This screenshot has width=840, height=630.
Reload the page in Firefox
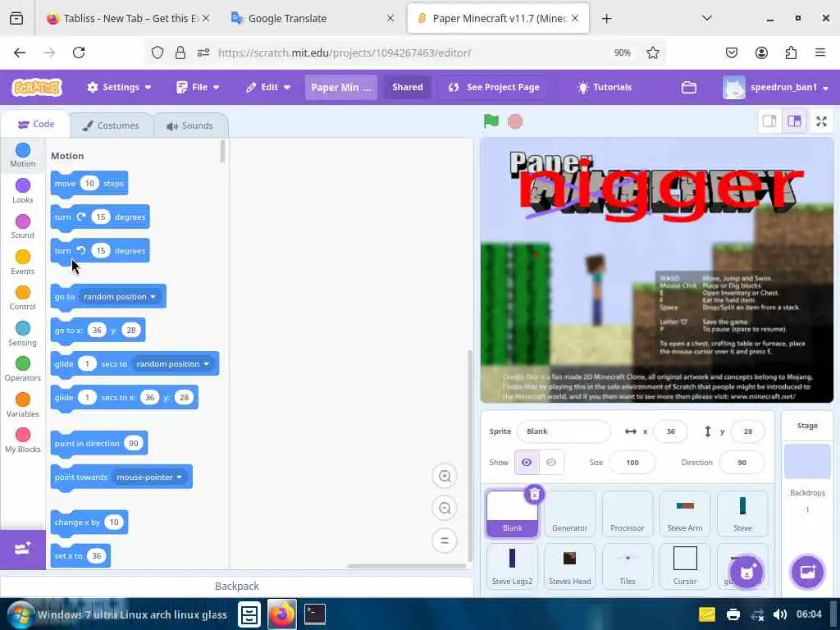pos(79,52)
